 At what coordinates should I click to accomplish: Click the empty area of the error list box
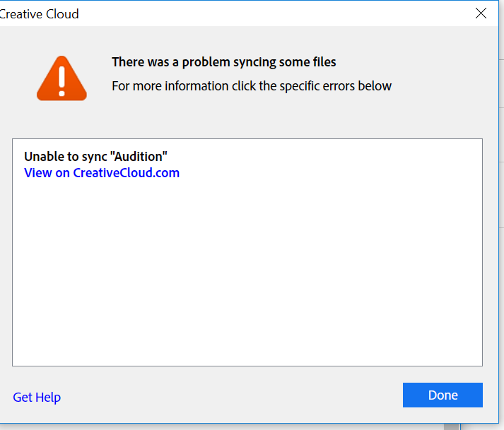click(247, 273)
